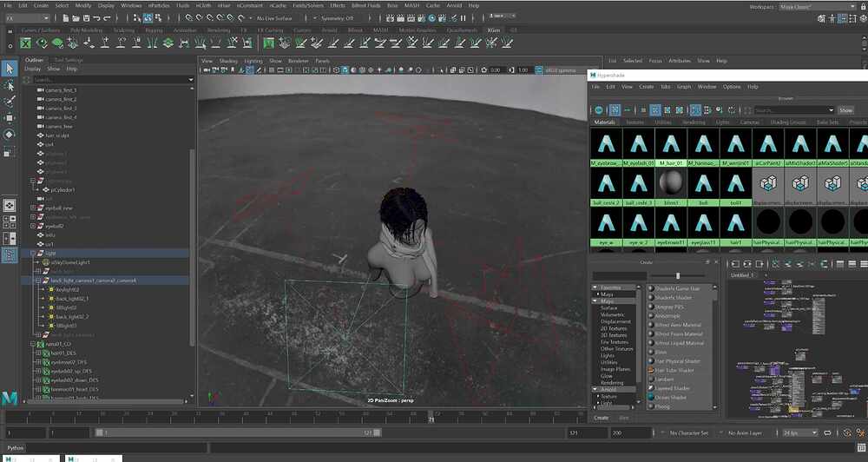This screenshot has width=868, height=462.
Task: Click the Redo arrow icon
Action: pyautogui.click(x=108, y=18)
